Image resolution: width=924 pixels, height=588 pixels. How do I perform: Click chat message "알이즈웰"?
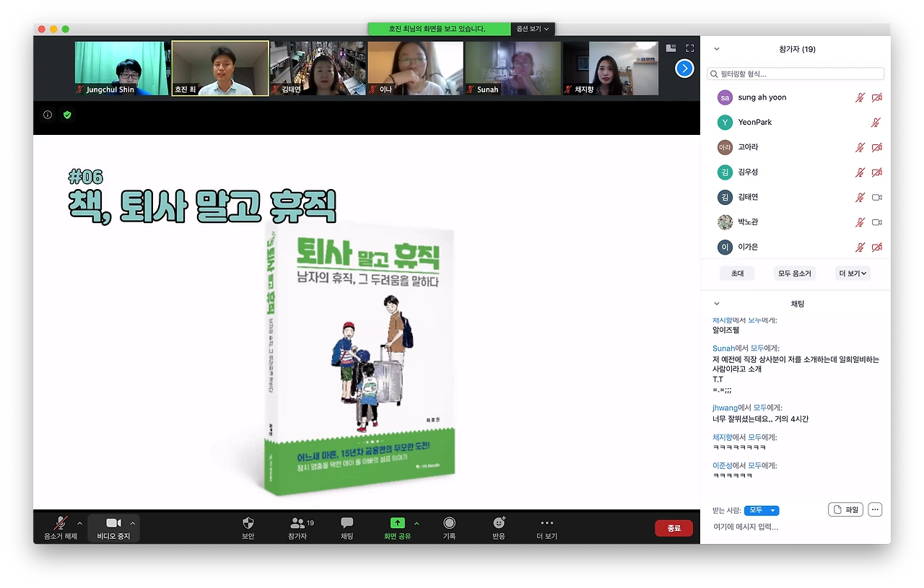pos(727,330)
